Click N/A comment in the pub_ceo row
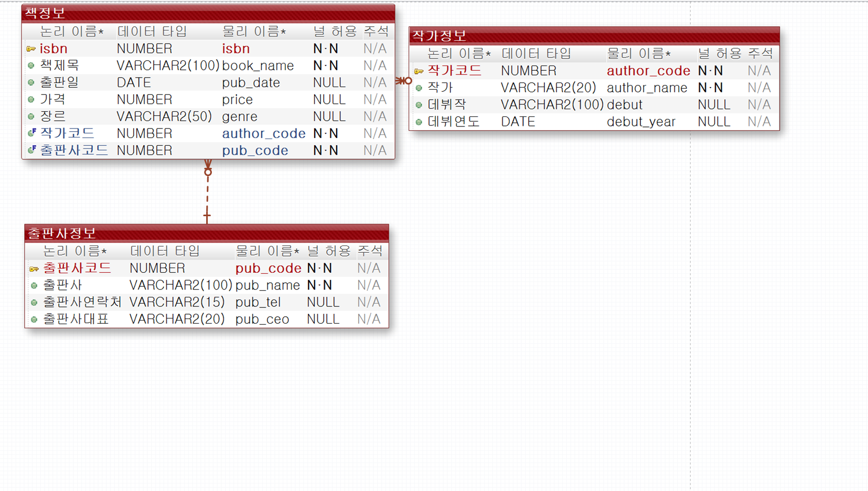The width and height of the screenshot is (868, 491). point(369,319)
